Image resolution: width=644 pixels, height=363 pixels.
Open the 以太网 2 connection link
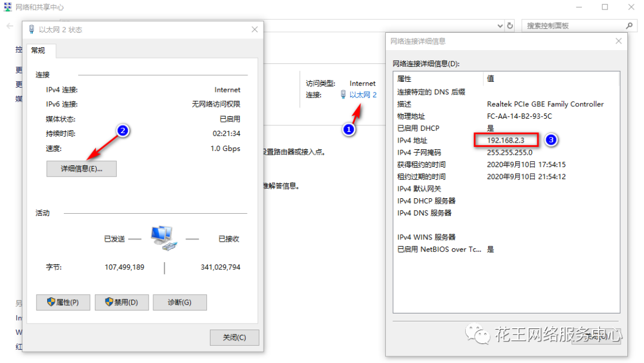[363, 94]
